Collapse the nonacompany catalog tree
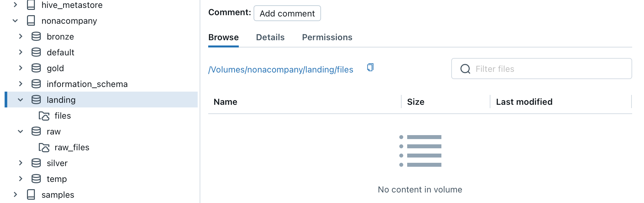Image resolution: width=644 pixels, height=203 pixels. pyautogui.click(x=15, y=21)
